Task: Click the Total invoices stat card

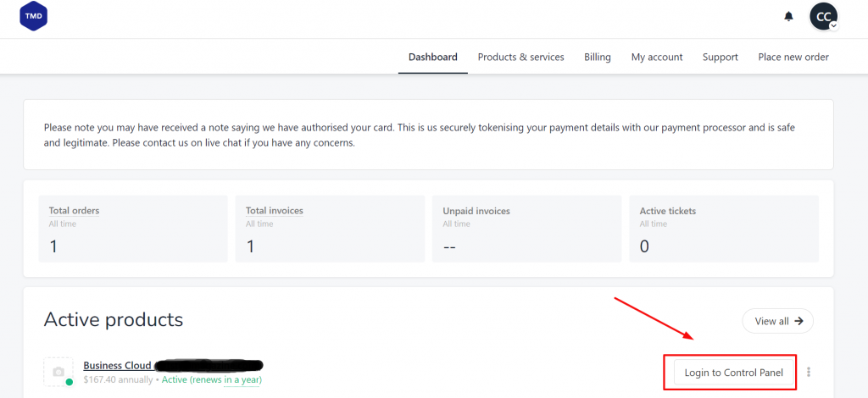Action: pyautogui.click(x=329, y=229)
